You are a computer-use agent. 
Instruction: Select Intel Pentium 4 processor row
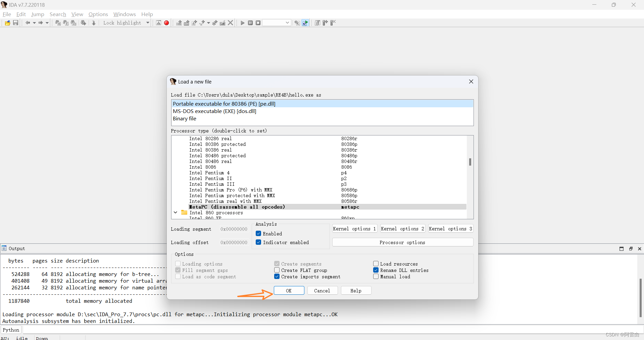tap(319, 173)
